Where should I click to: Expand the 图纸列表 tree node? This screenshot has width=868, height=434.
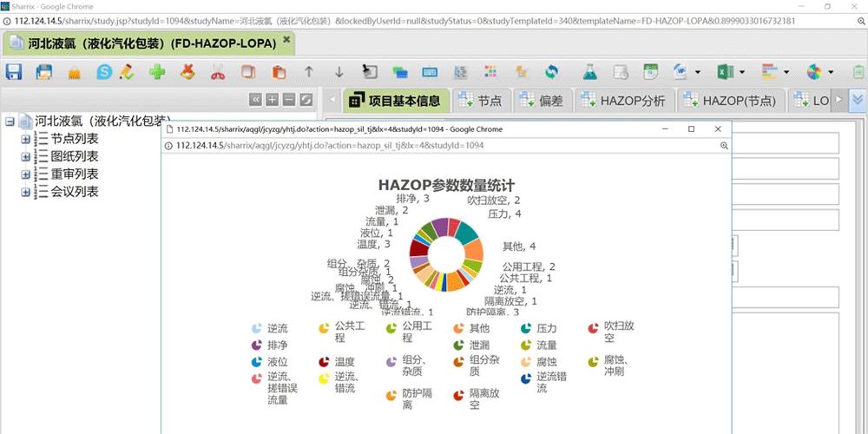point(25,156)
